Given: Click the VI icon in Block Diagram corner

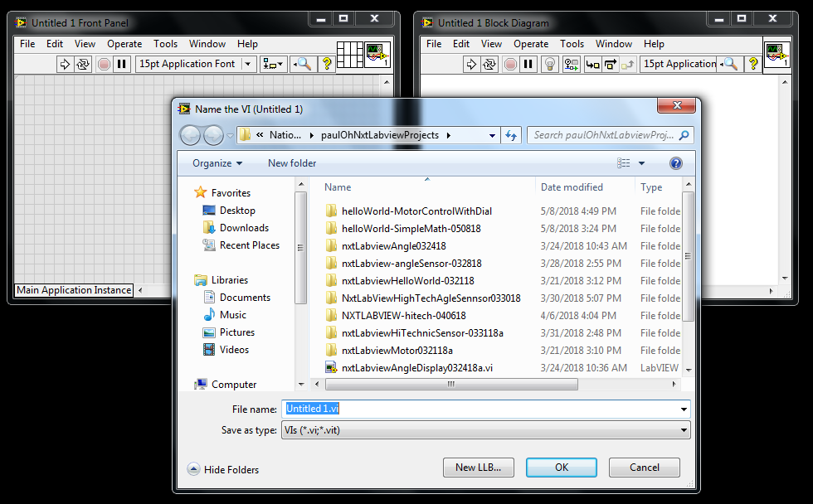Looking at the screenshot, I should [x=777, y=55].
